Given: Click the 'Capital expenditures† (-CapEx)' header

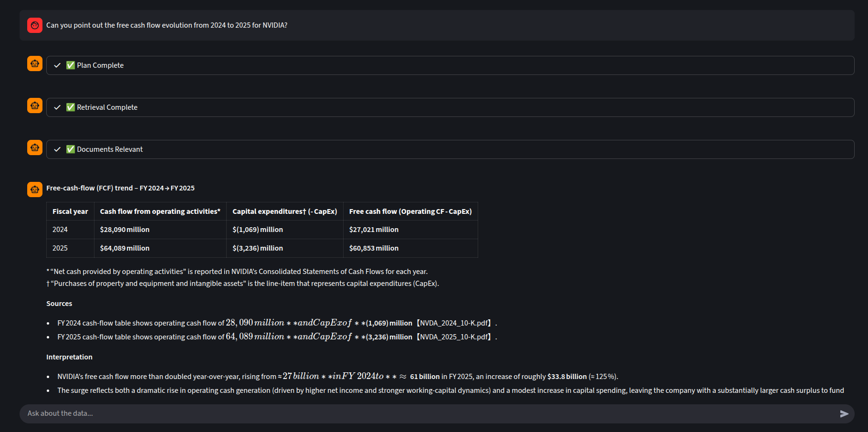Looking at the screenshot, I should point(285,211).
